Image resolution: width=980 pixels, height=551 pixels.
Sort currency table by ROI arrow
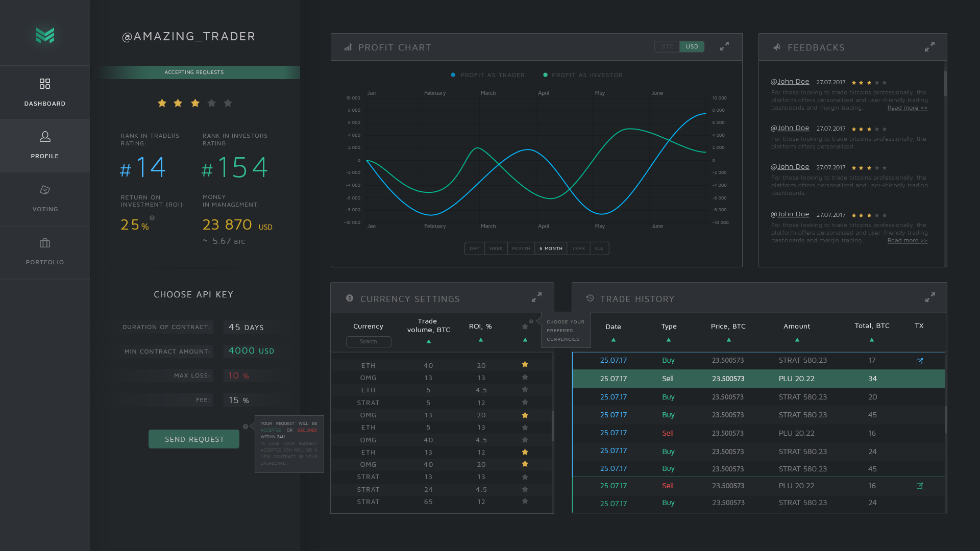[x=480, y=340]
